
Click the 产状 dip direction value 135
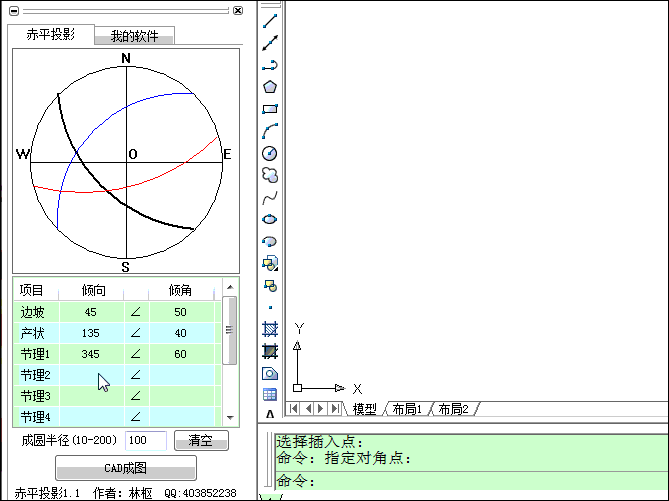91,333
